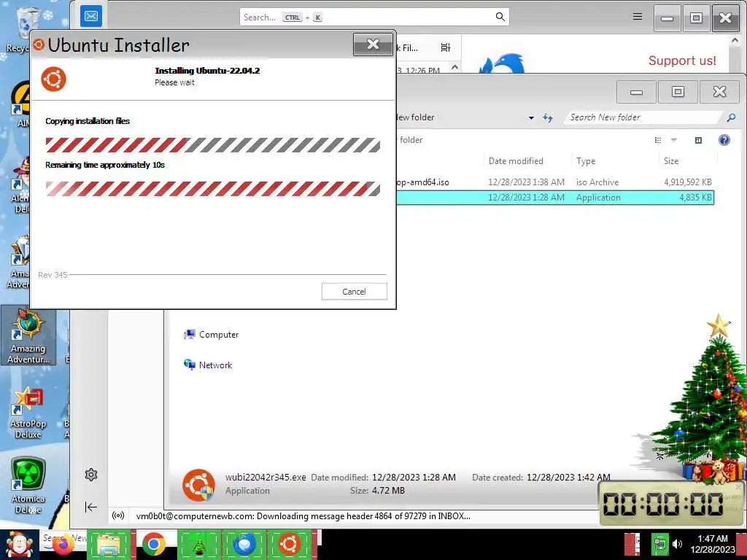747x560 pixels.
Task: Open Thunderbird message list display options icon
Action: point(446,47)
